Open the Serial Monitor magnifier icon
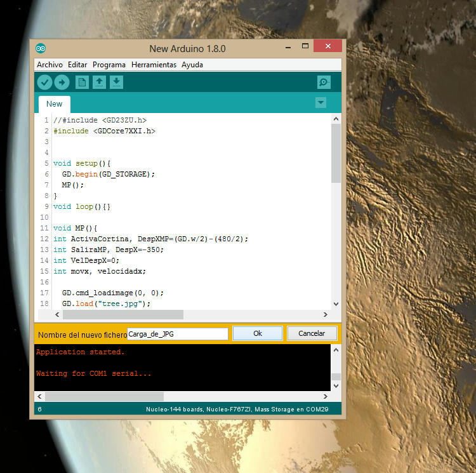 coord(324,83)
